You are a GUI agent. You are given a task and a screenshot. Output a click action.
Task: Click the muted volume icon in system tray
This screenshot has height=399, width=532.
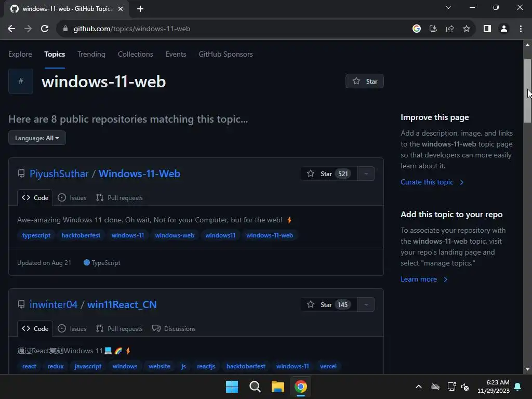tap(465, 387)
